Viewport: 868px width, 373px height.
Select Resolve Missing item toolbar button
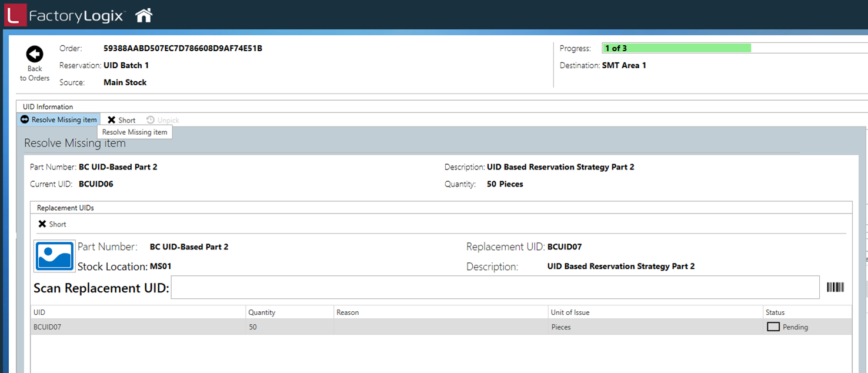[x=59, y=120]
